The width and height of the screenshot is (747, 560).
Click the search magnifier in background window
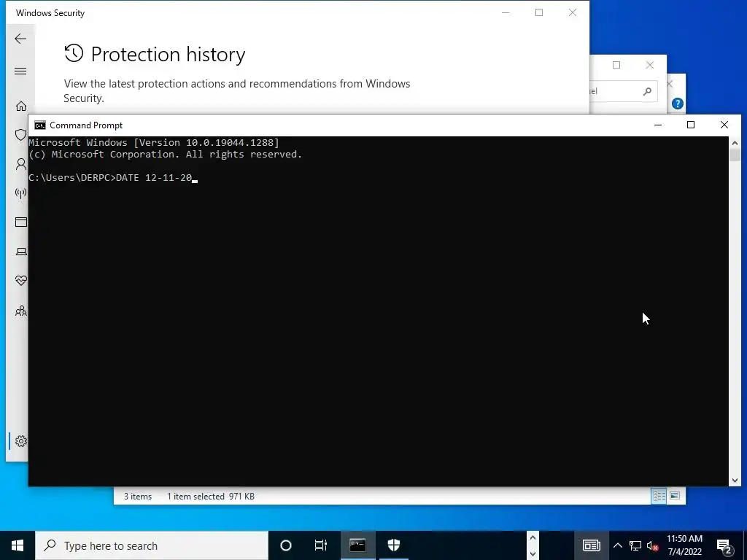[647, 91]
